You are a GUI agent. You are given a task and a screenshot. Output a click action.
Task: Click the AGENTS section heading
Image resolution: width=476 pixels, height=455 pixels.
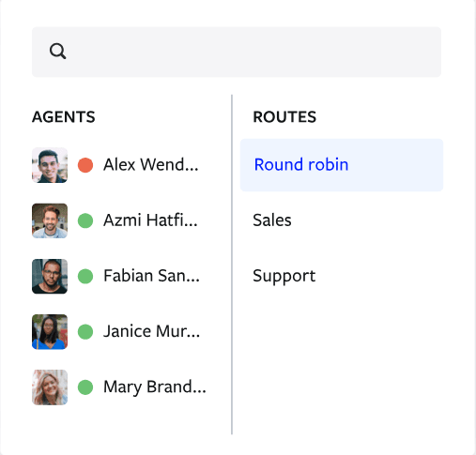[x=64, y=117]
